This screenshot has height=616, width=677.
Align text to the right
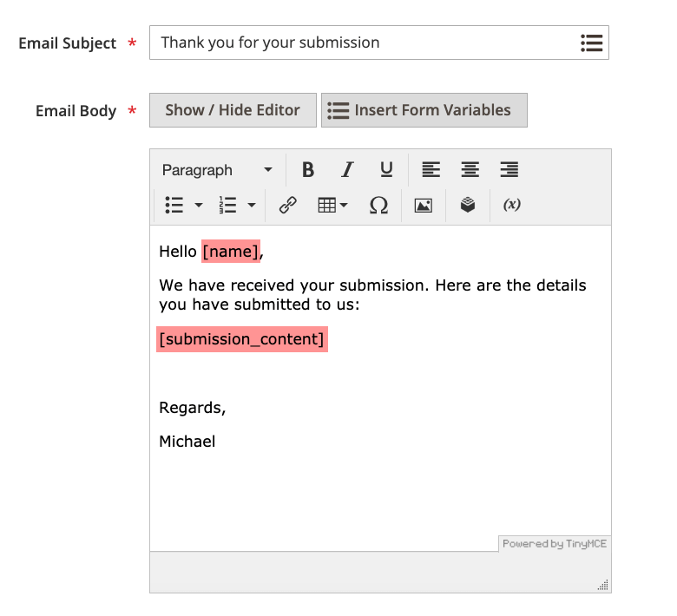tap(509, 170)
